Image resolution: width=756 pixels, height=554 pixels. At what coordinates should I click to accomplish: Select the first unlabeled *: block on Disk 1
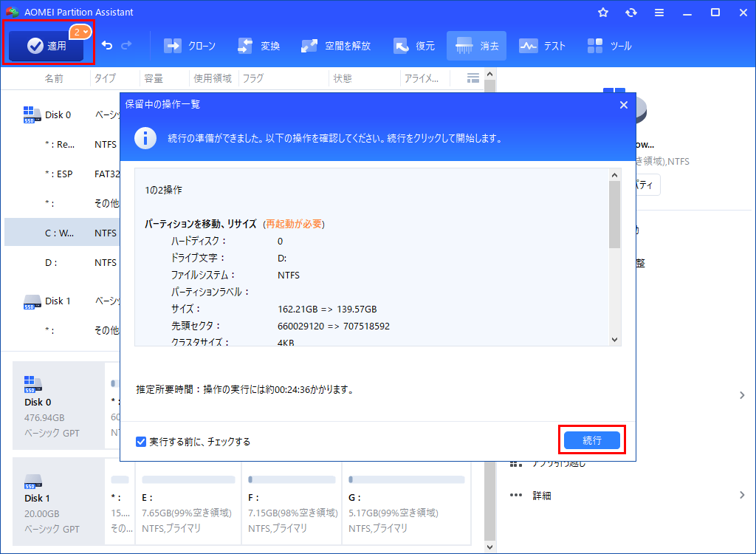tap(120, 503)
